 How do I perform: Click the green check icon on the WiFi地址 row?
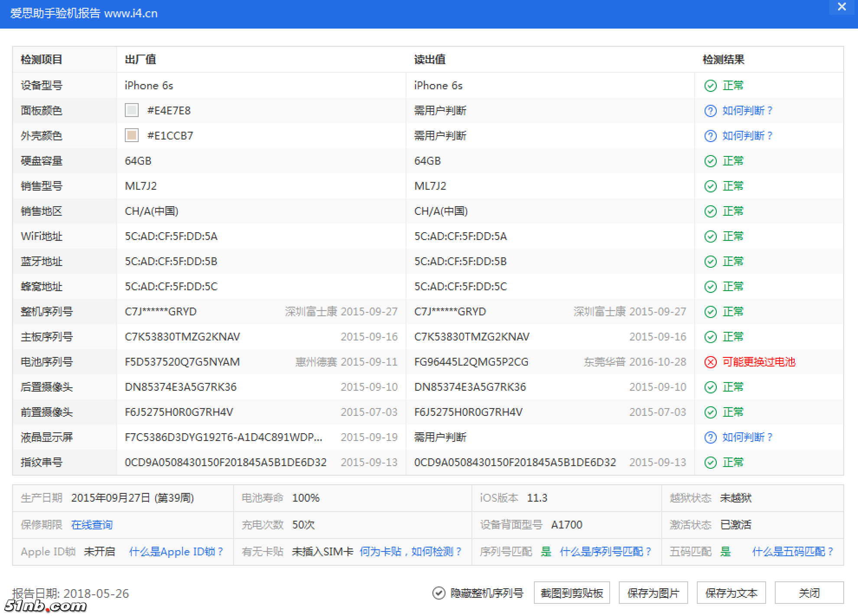711,236
